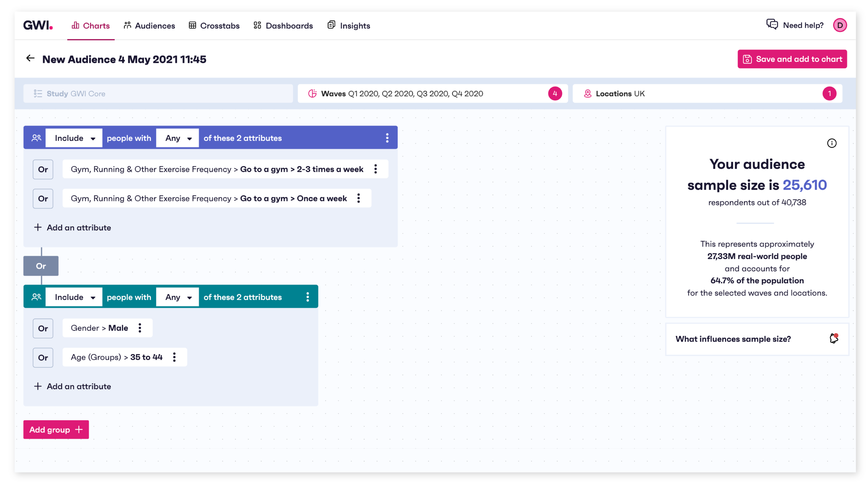Open options for Age 35 to 44 attribute
868x487 pixels.
(174, 357)
